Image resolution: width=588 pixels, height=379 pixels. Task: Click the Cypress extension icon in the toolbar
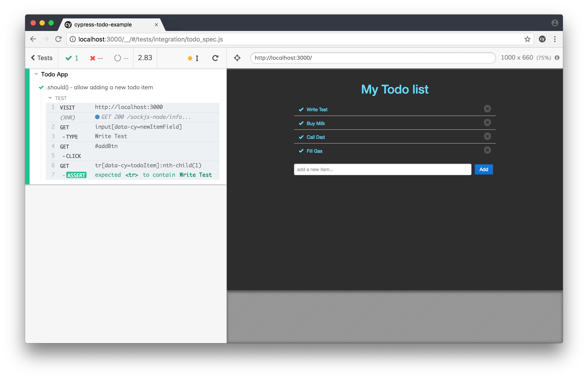point(542,39)
